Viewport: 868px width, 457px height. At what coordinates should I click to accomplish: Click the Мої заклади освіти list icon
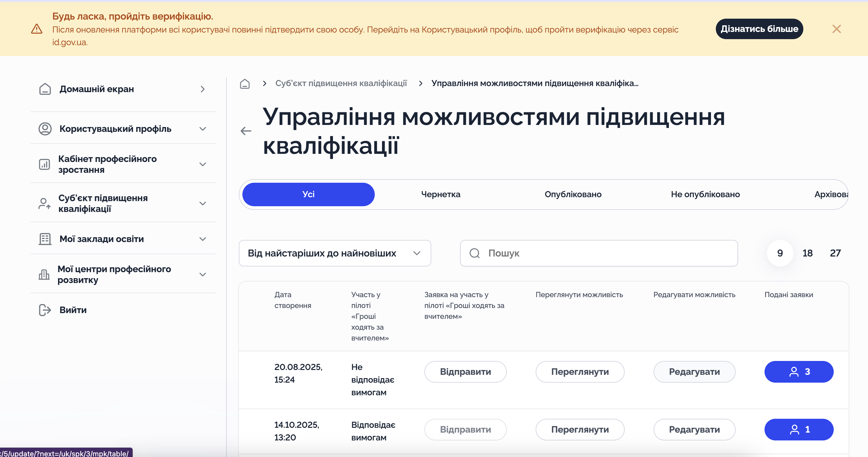[45, 238]
